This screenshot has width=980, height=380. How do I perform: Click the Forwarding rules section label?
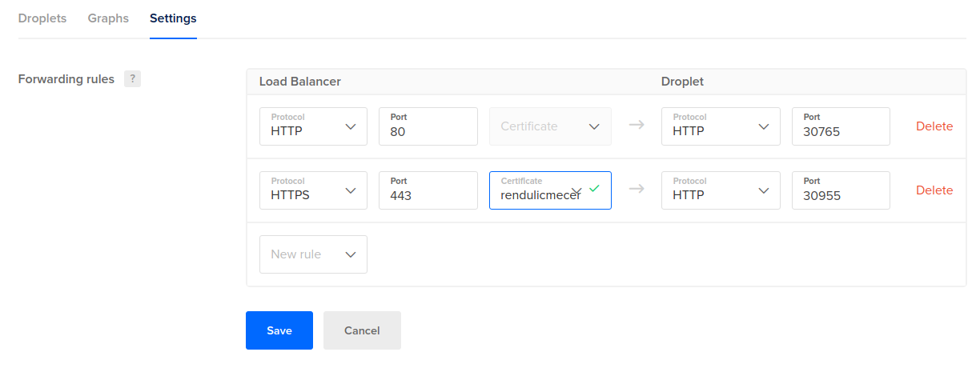pos(66,79)
